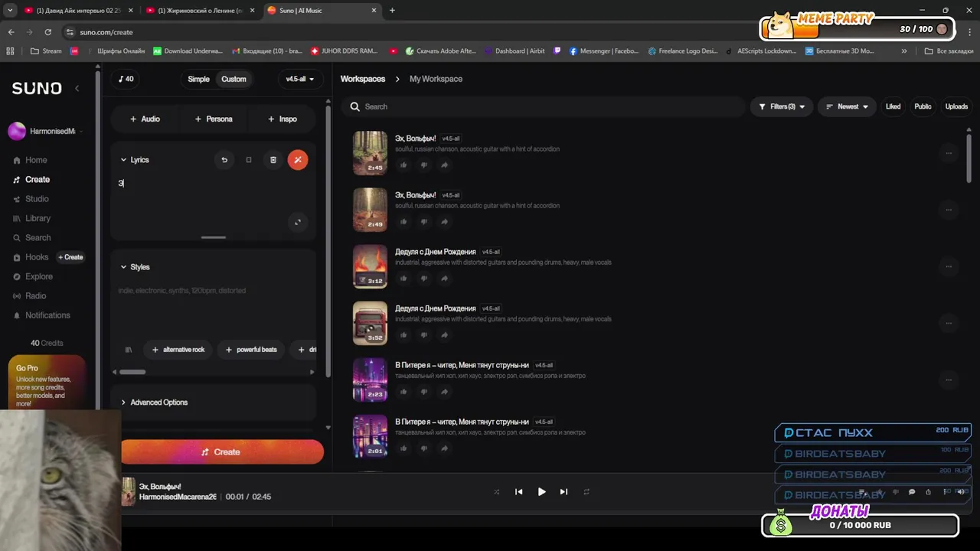Click the Create song button
The width and height of the screenshot is (980, 551).
pyautogui.click(x=222, y=452)
